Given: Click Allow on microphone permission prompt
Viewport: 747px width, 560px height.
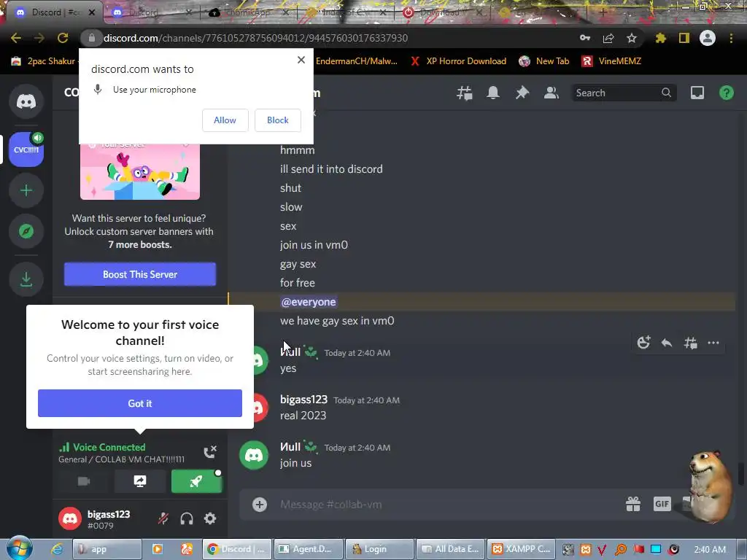Looking at the screenshot, I should click(225, 120).
